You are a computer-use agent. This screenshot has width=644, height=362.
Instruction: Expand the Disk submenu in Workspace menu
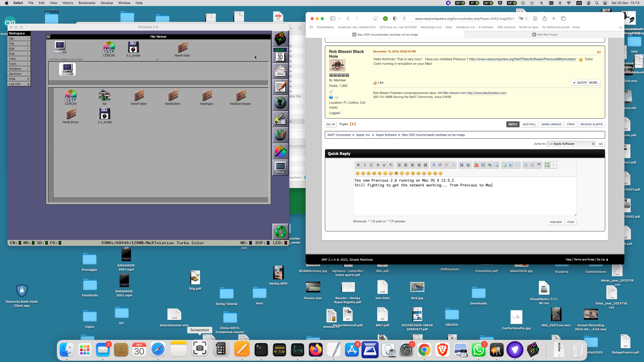pos(19,54)
